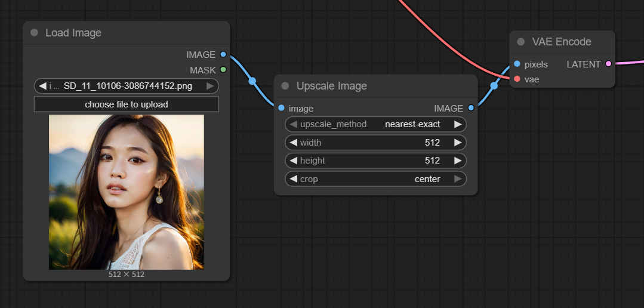644x308 pixels.
Task: Select previous image file with left arrow
Action: click(42, 86)
